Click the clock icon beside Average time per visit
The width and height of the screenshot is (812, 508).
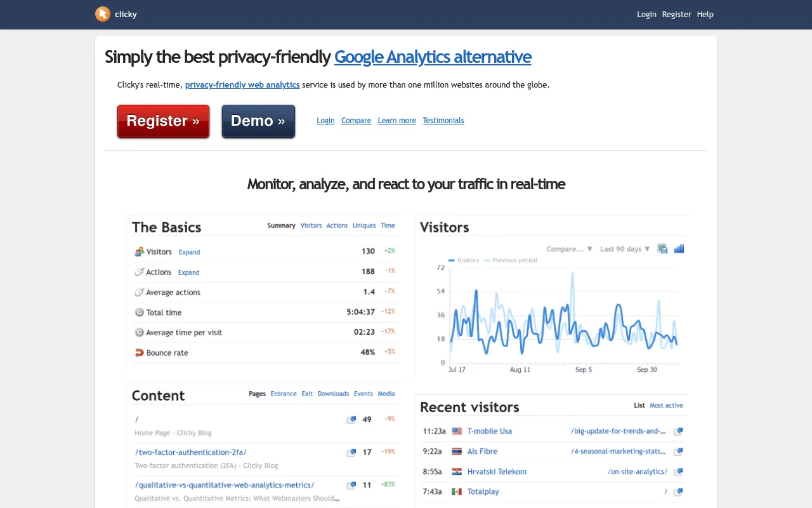[x=140, y=332]
